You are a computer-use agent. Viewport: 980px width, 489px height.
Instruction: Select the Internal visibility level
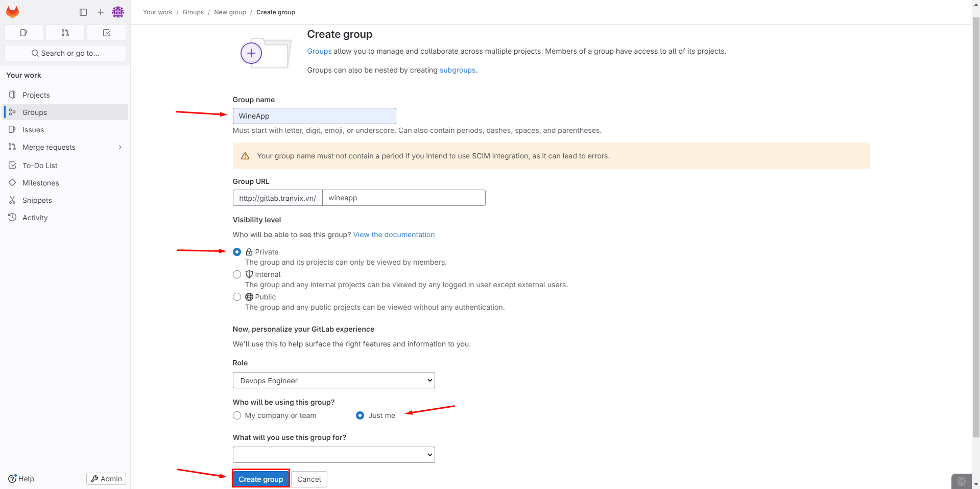tap(237, 274)
